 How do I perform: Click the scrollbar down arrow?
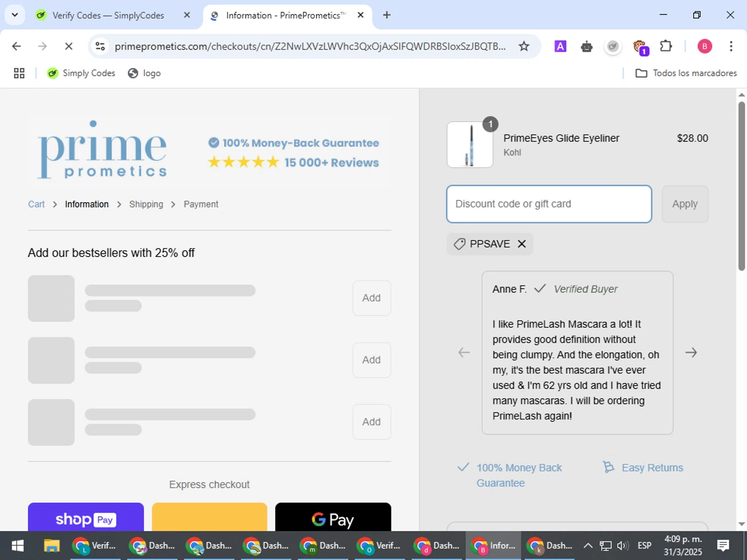[x=742, y=524]
